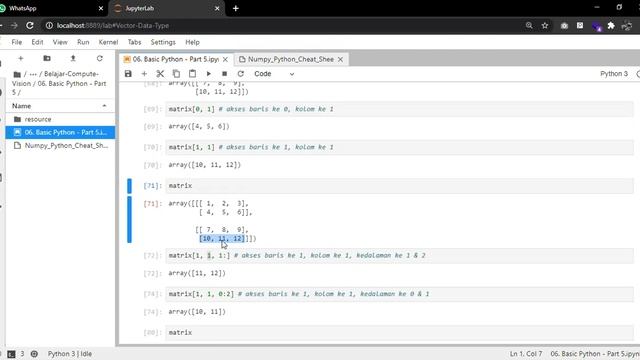Click the 06. Basic Python - Part 5 breadcrumb link
This screenshot has width=640, height=360.
(x=59, y=88)
